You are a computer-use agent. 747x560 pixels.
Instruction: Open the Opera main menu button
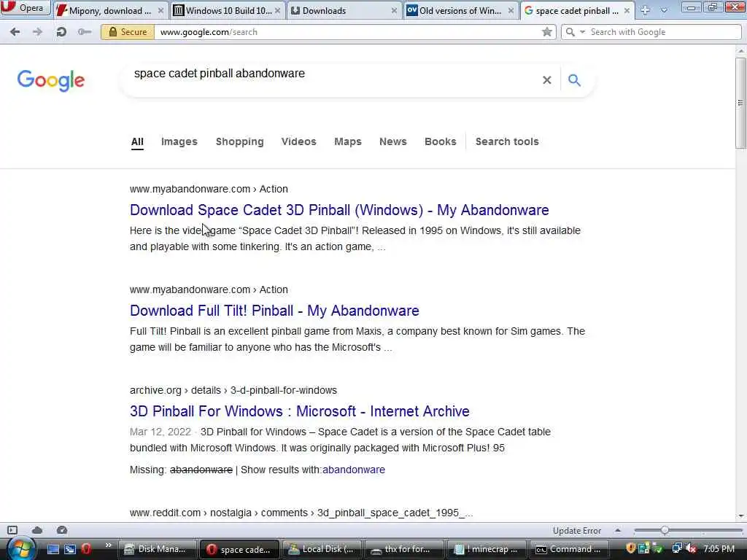(25, 8)
